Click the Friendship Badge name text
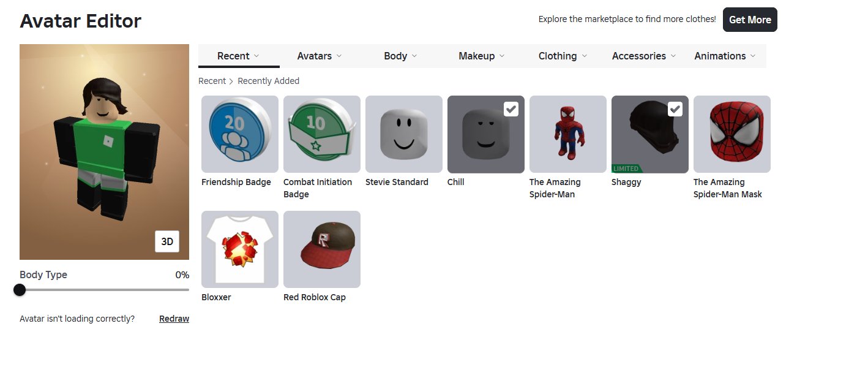Image resolution: width=868 pixels, height=375 pixels. 236,182
